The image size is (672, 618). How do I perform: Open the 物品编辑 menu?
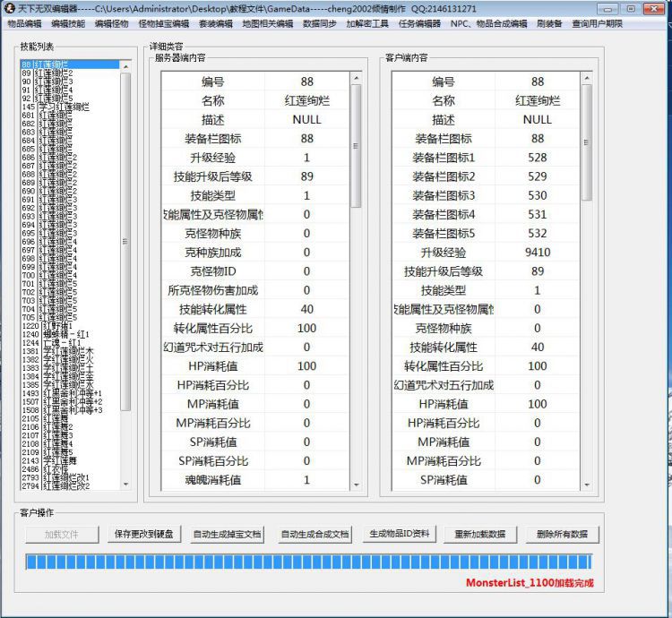coord(24,24)
